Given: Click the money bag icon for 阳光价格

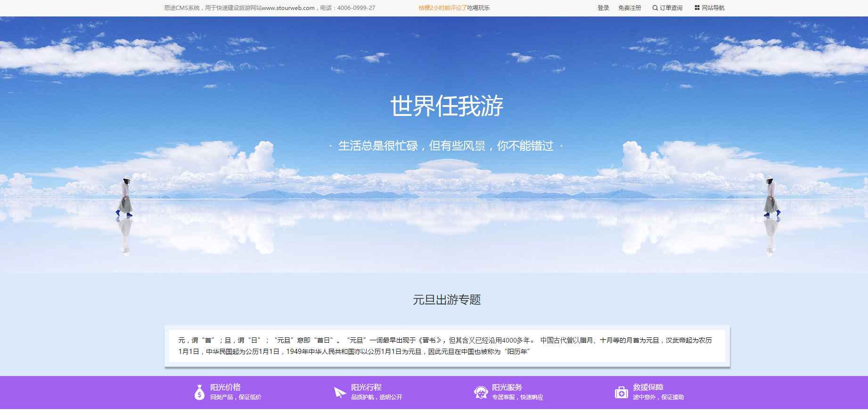Looking at the screenshot, I should click(x=199, y=392).
